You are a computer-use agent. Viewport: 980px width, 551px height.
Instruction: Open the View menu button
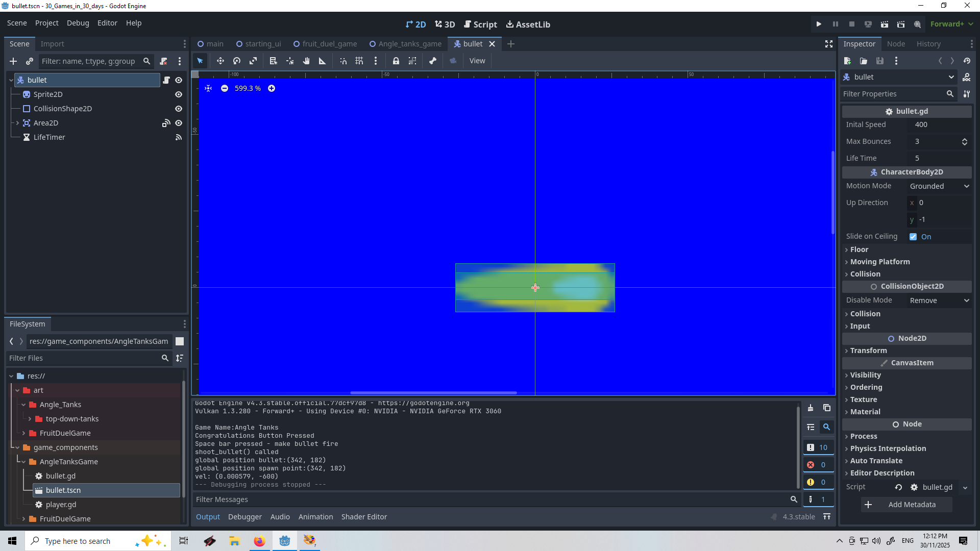click(477, 61)
